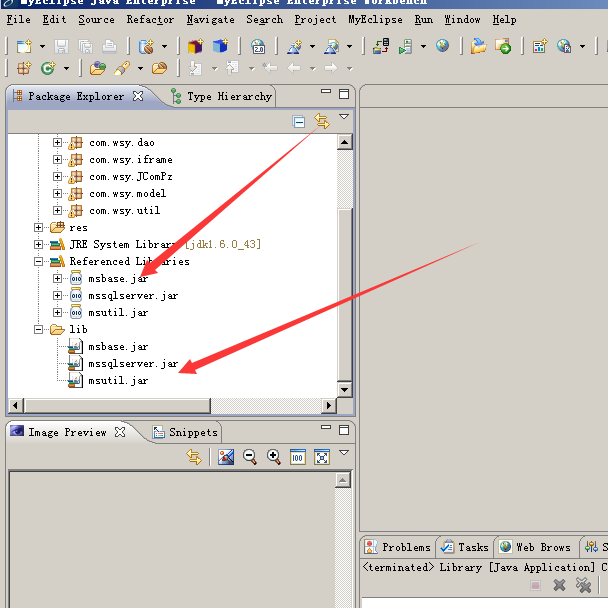The height and width of the screenshot is (608, 608).
Task: Click the New wizard toolbar icon
Action: (x=24, y=47)
